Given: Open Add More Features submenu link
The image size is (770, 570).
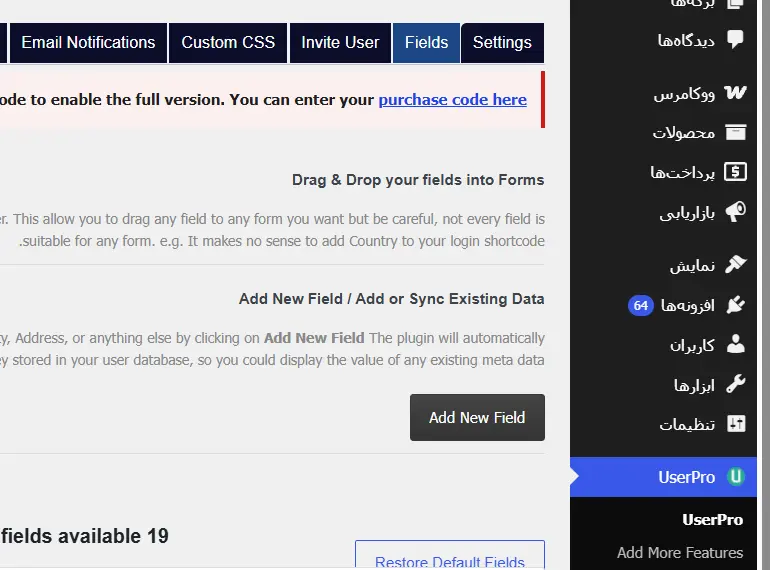Looking at the screenshot, I should 680,553.
